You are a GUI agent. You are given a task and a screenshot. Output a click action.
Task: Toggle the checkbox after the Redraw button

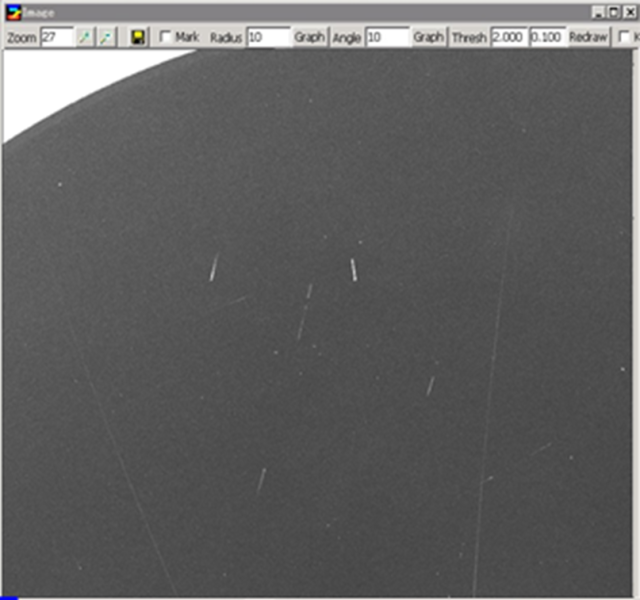point(624,37)
